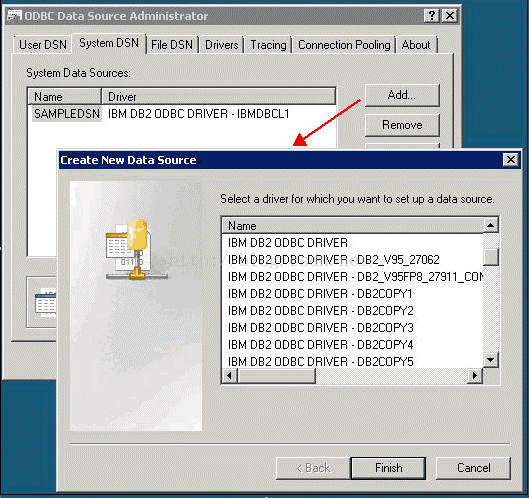Click the ODBC Administrator title bar icon
The width and height of the screenshot is (529, 498).
pos(14,16)
